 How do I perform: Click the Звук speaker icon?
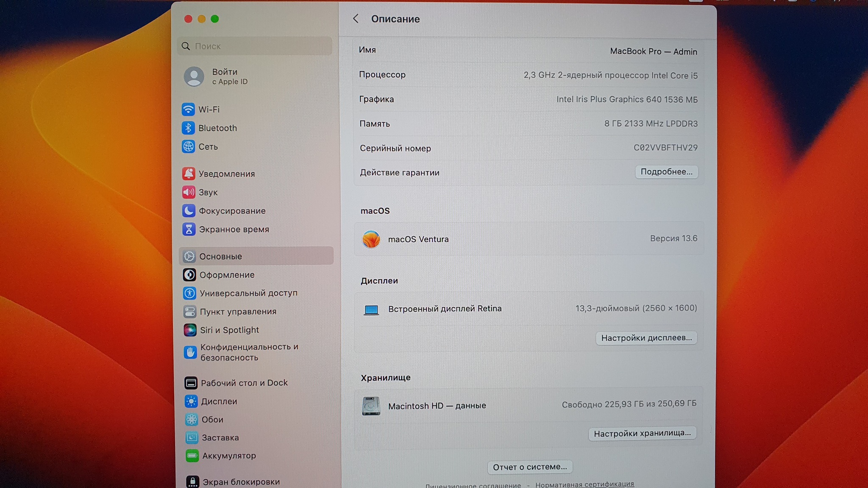coord(189,192)
